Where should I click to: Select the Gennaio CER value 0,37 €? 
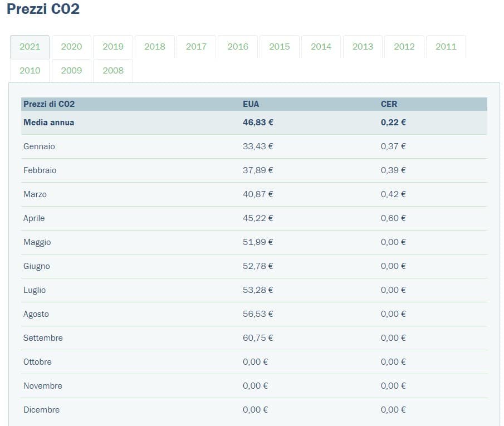click(x=393, y=146)
